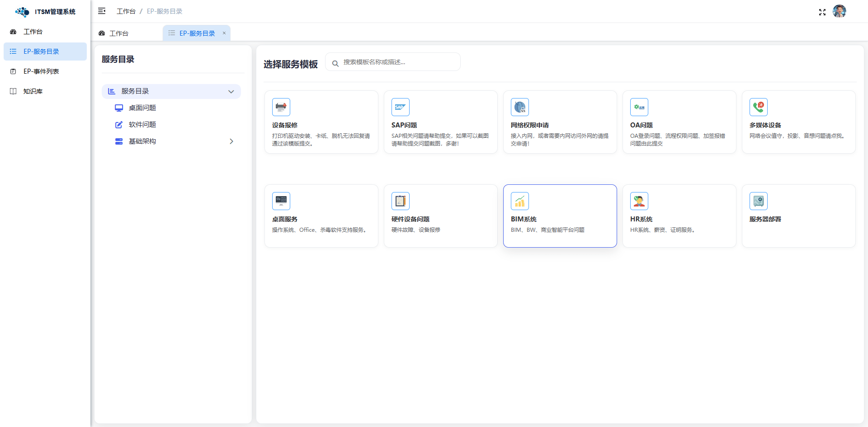Toggle fullscreen mode icon in header
This screenshot has width=868, height=427.
(x=822, y=12)
